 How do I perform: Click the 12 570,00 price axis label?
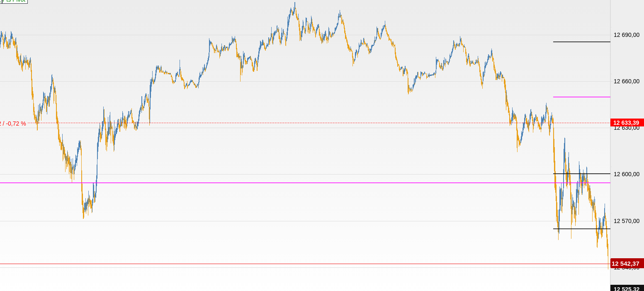626,221
